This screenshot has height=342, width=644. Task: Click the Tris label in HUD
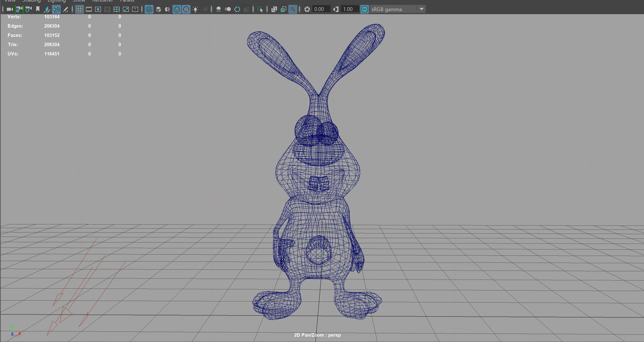[13, 45]
